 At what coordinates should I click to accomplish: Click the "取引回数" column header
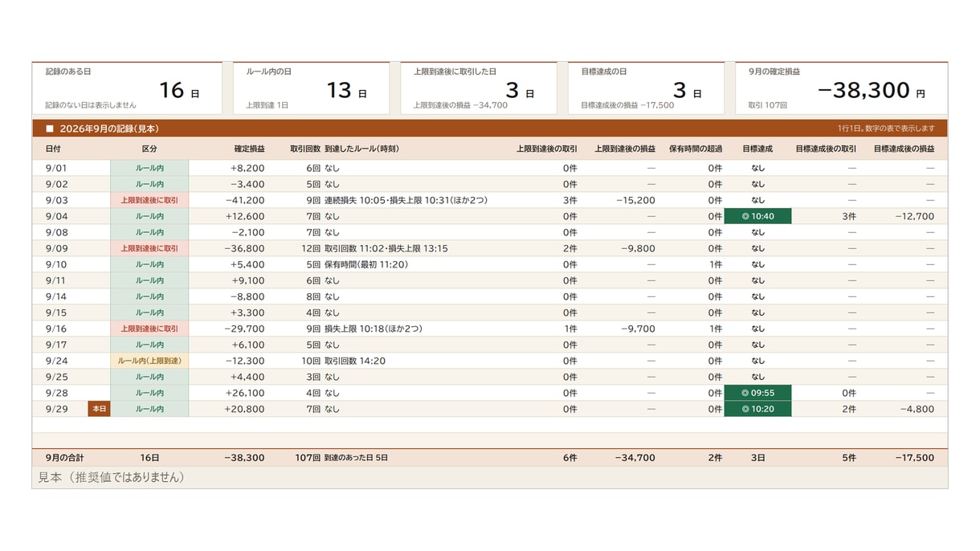305,149
